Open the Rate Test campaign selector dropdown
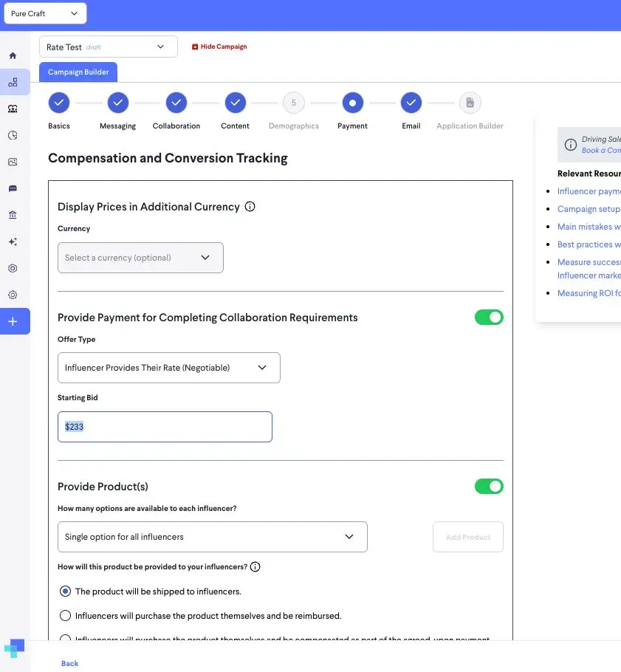Viewport: 621px width, 672px height. point(109,47)
